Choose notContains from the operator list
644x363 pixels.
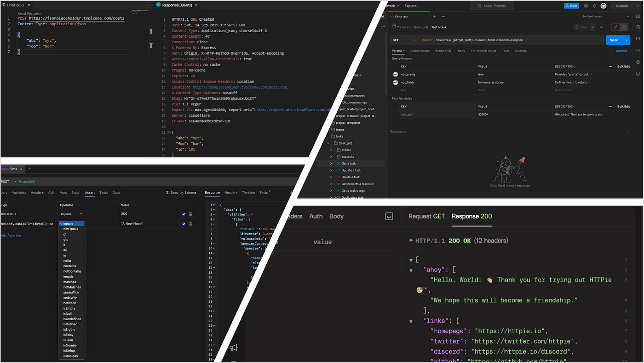pos(72,271)
